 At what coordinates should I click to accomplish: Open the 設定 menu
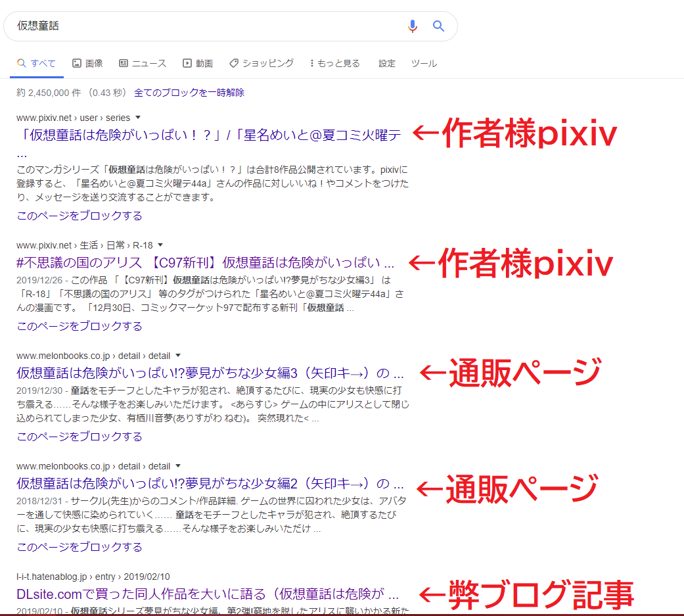click(x=387, y=63)
